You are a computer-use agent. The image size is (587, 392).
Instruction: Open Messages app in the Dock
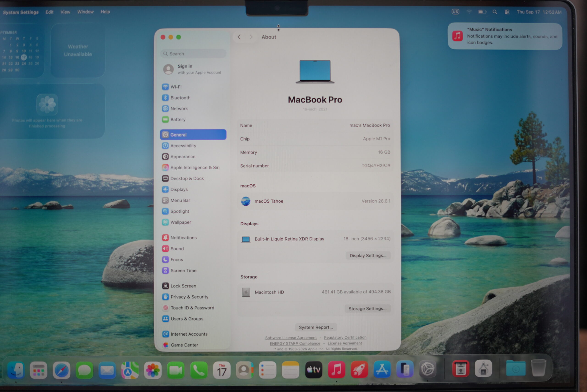tap(84, 370)
